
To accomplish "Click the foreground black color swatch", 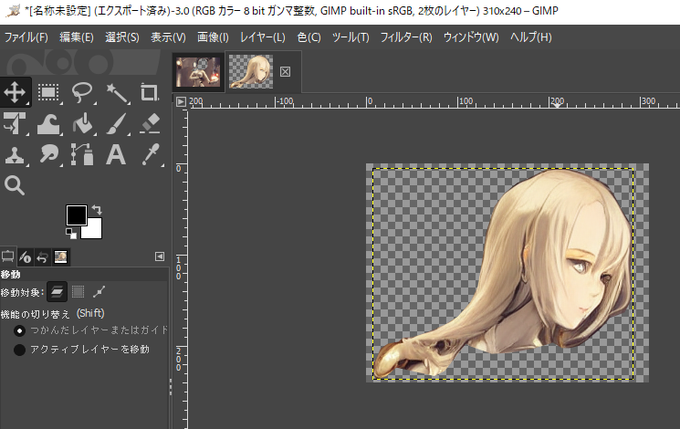I will 75,214.
